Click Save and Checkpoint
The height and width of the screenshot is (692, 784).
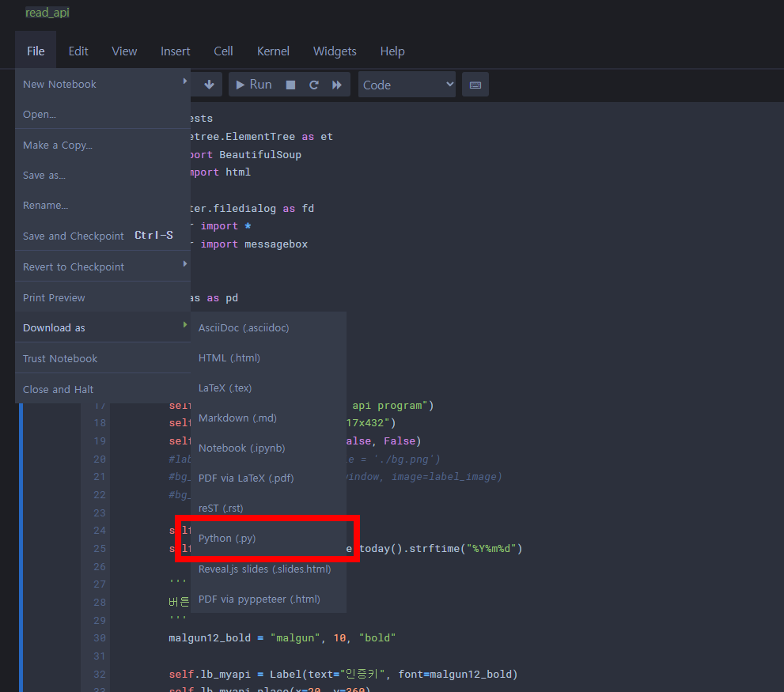coord(103,236)
